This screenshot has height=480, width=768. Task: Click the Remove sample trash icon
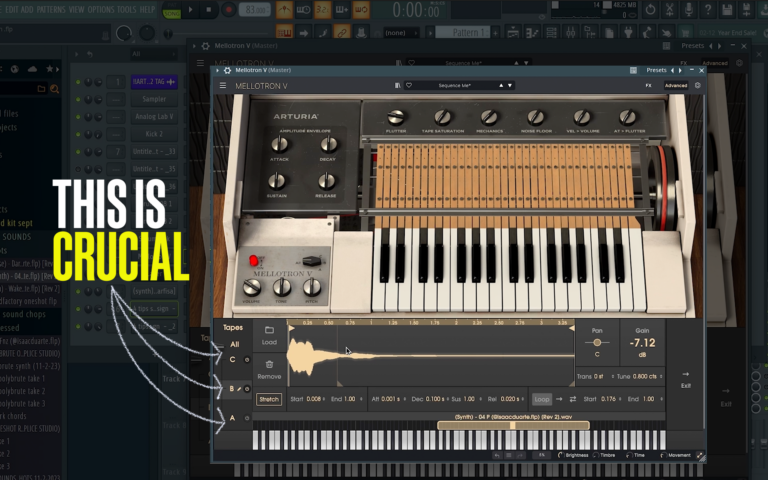tap(269, 365)
